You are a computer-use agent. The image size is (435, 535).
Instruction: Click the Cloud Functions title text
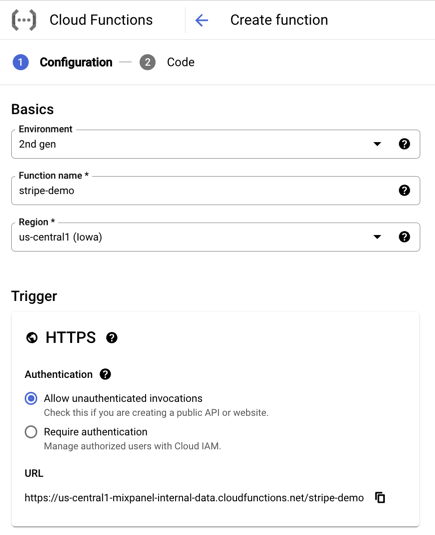pyautogui.click(x=101, y=20)
